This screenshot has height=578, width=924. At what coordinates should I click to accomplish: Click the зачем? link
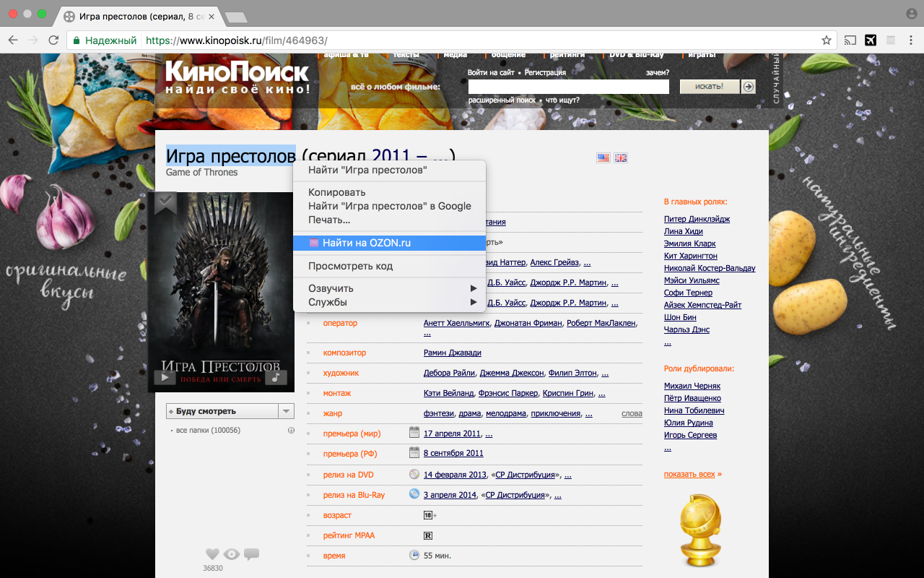click(658, 72)
